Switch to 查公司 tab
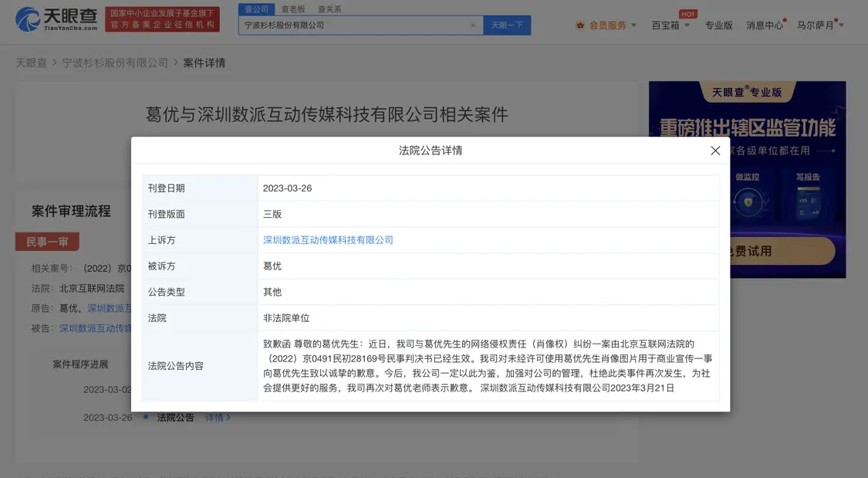Viewport: 868px width, 478px height. tap(256, 8)
